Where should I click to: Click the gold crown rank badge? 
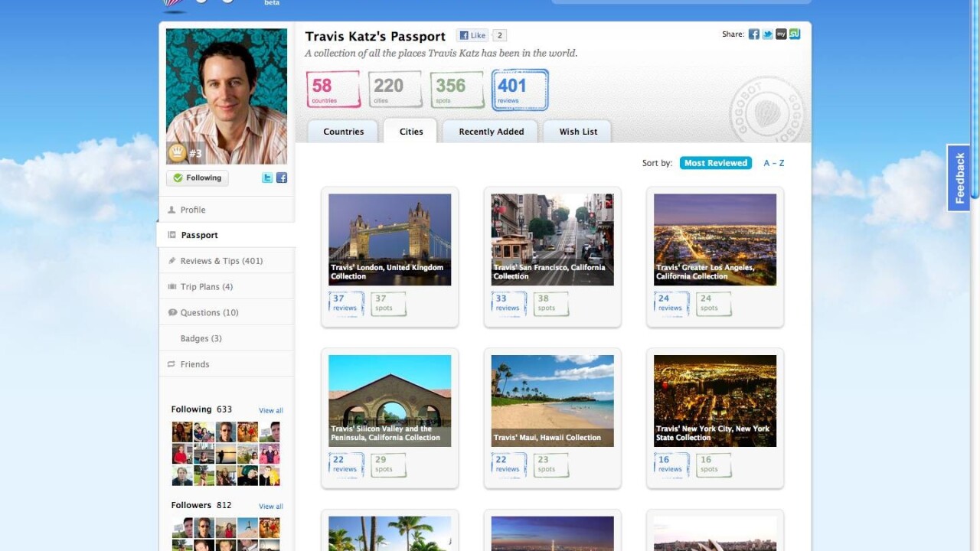(178, 153)
